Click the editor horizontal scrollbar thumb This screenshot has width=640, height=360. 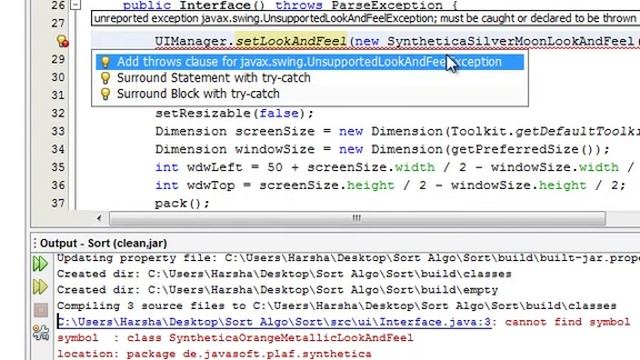(x=358, y=218)
